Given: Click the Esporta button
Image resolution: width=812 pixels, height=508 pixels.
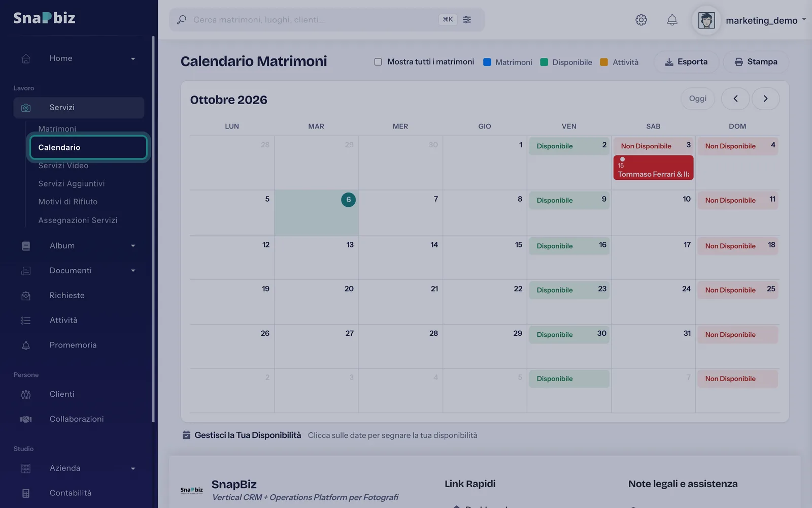Looking at the screenshot, I should pyautogui.click(x=686, y=62).
